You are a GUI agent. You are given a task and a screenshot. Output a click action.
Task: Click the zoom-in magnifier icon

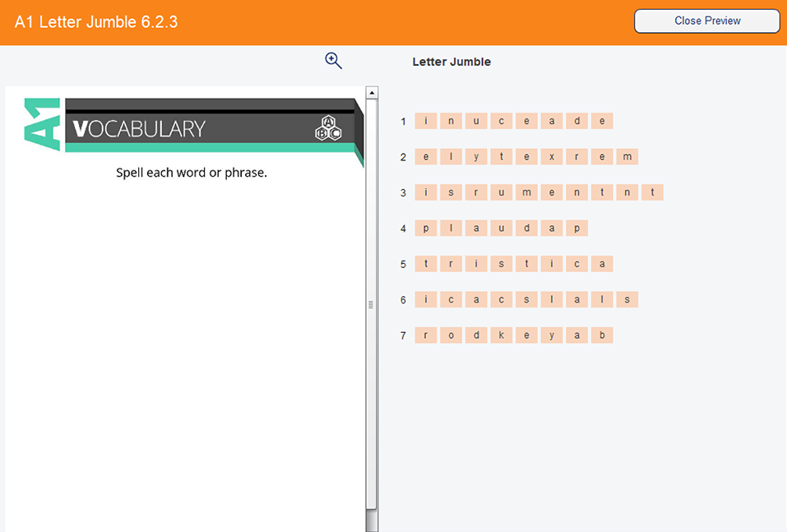(x=333, y=61)
